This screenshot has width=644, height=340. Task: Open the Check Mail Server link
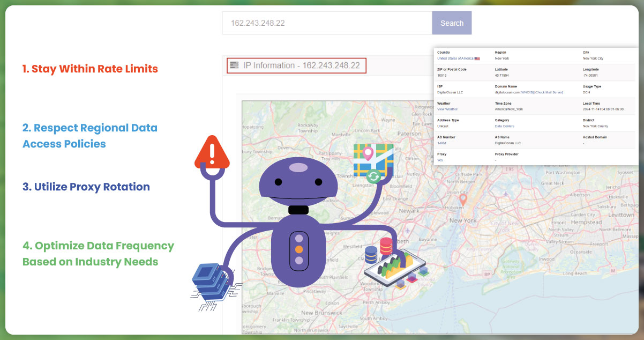tap(549, 92)
